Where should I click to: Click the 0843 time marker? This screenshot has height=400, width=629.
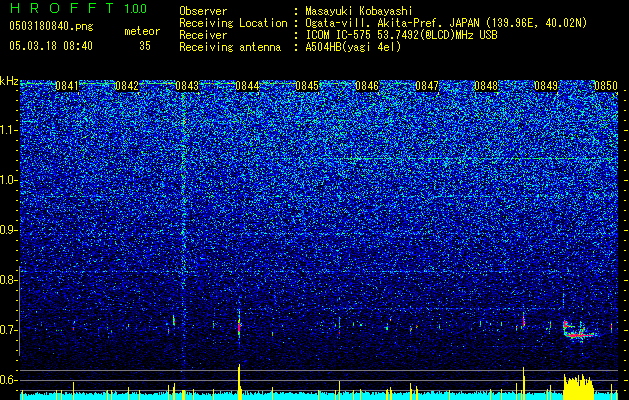point(187,86)
